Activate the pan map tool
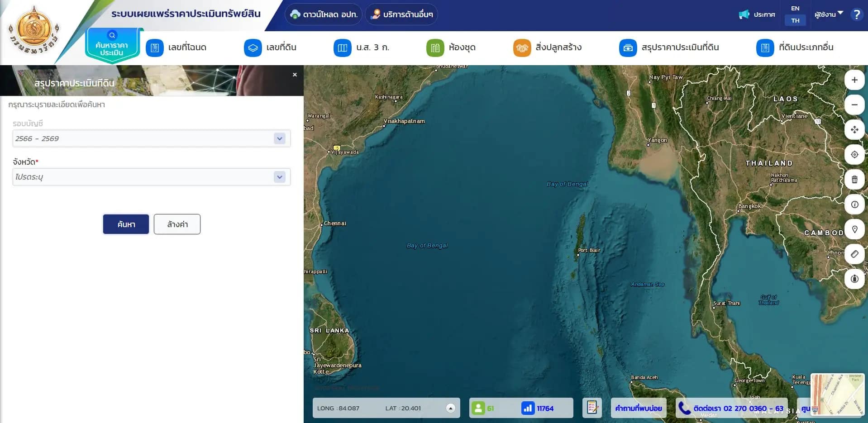Screen dimensions: 868x423 click(854, 130)
